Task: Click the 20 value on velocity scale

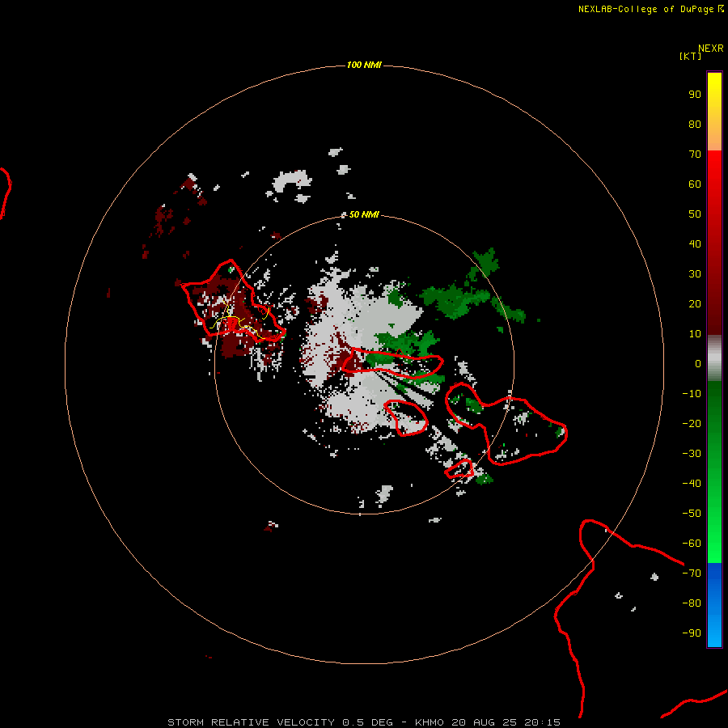Action: pyautogui.click(x=695, y=303)
